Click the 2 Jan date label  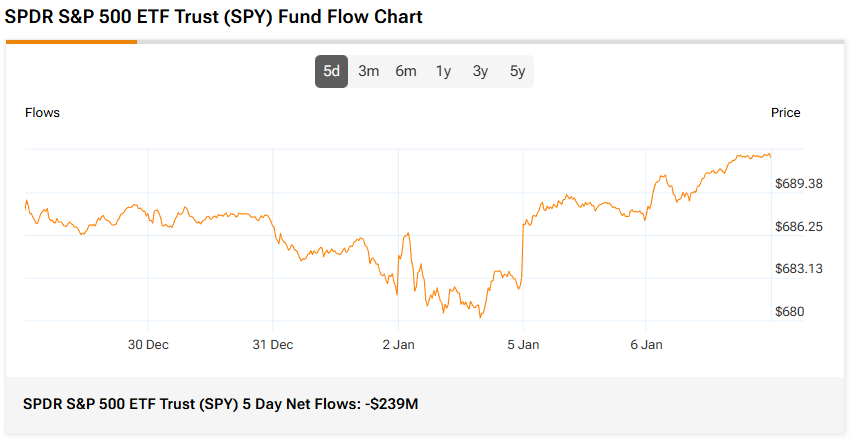[397, 345]
